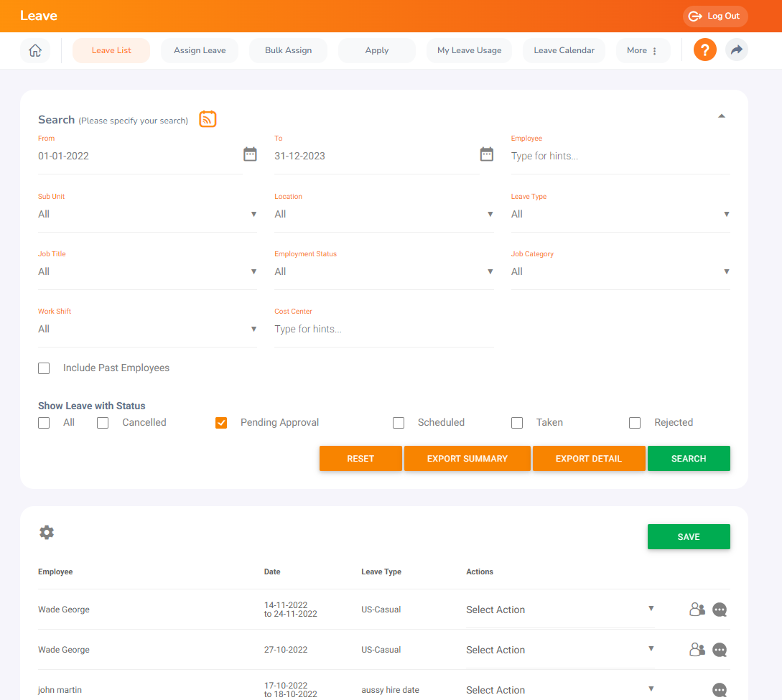Click the comment bubble for john martin's leave
Viewport: 782px width, 700px height.
pos(720,690)
